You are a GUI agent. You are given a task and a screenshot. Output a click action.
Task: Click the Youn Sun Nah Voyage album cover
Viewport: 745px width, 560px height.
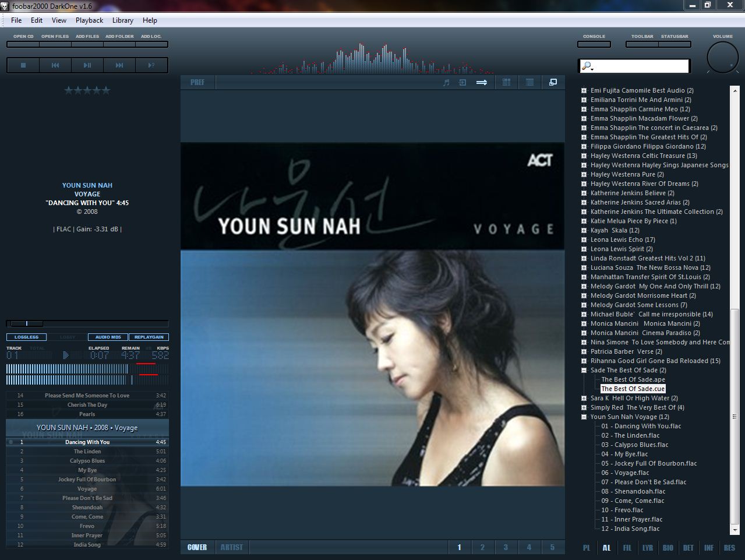(x=373, y=315)
